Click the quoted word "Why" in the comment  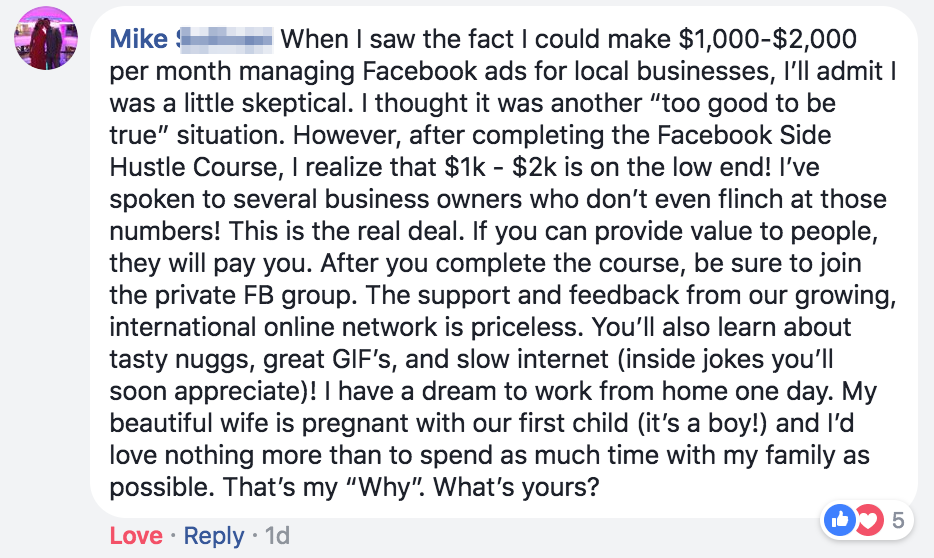(x=384, y=488)
